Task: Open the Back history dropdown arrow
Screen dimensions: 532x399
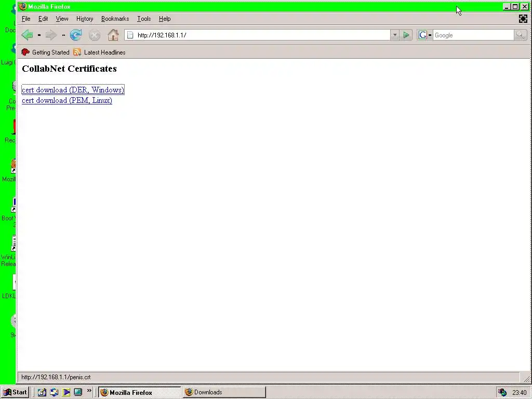Action: 39,35
